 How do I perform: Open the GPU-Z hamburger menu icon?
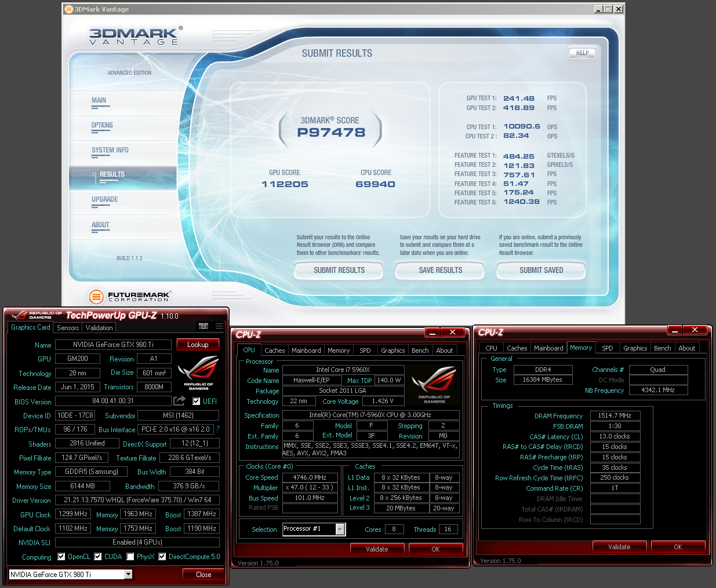point(219,327)
